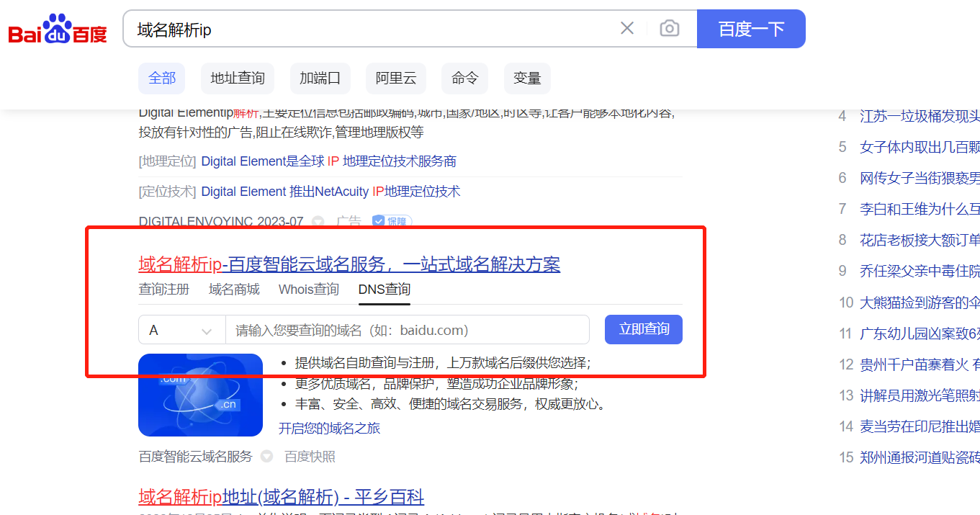Select the 命令 filter tab
Image resolution: width=980 pixels, height=515 pixels.
(x=465, y=79)
